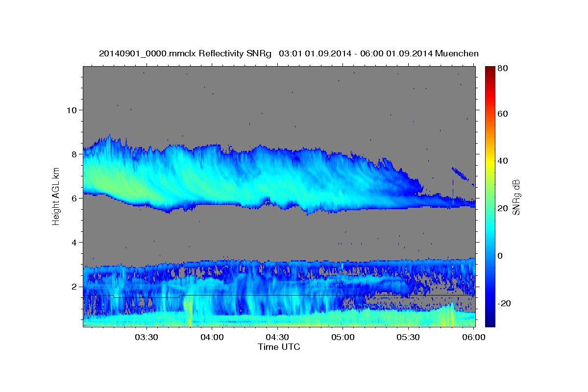
Task: Click the 'Time UTC' x-axis label
Action: click(279, 346)
